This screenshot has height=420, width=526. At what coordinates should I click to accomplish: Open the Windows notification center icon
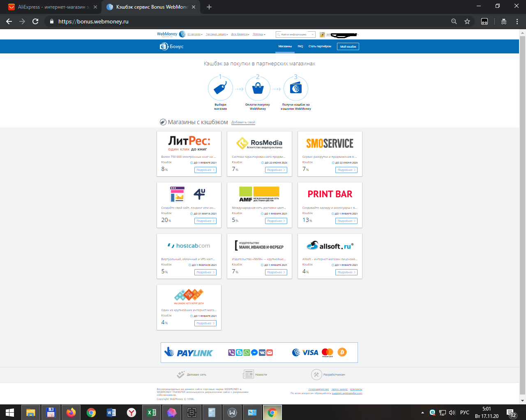coord(511,413)
